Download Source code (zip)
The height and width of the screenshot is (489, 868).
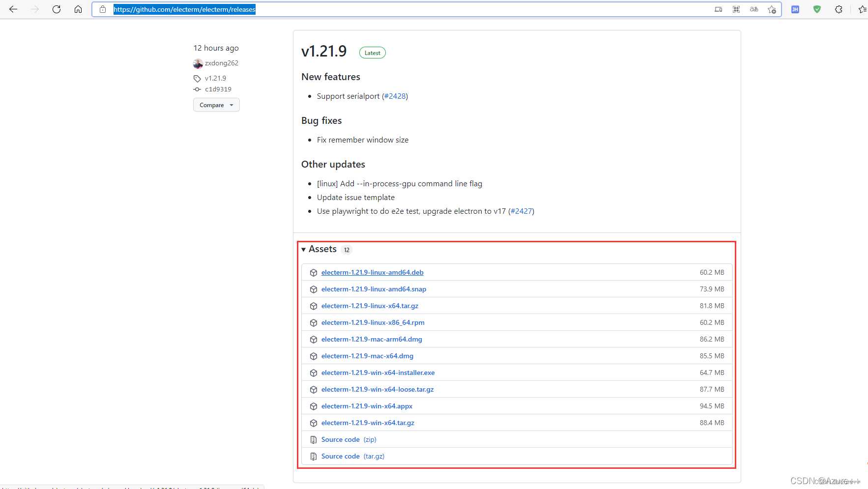349,439
